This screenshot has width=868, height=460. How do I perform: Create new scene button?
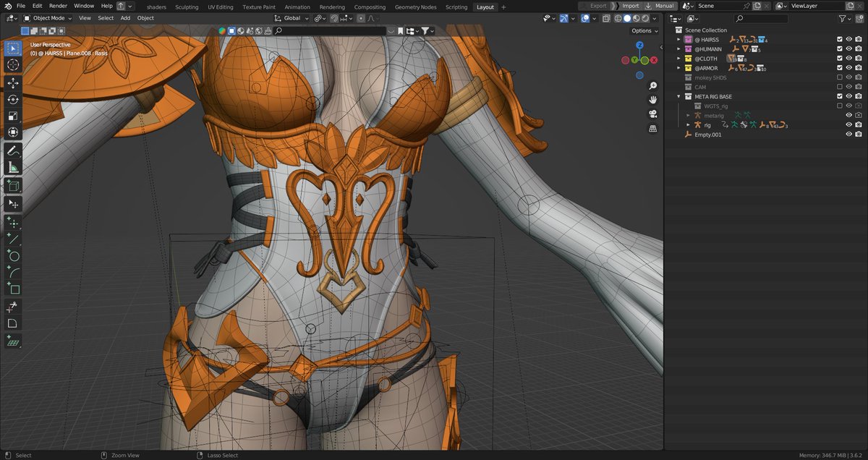[x=756, y=6]
